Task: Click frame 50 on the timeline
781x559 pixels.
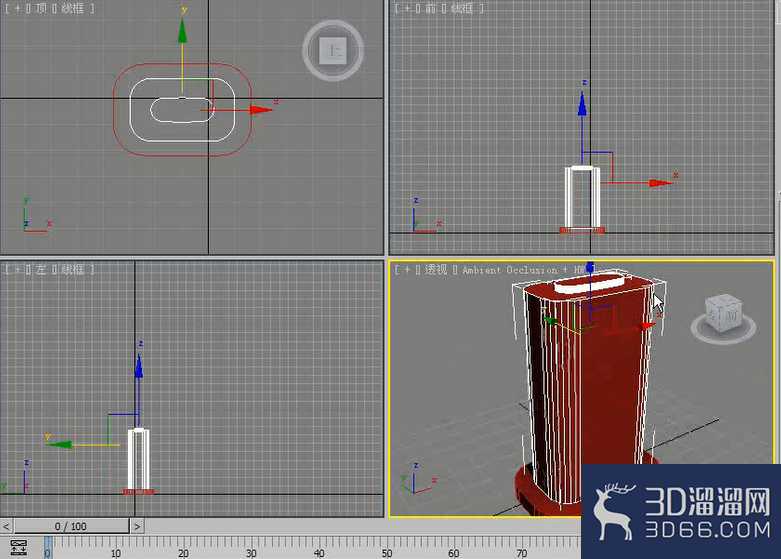Action: pyautogui.click(x=387, y=553)
